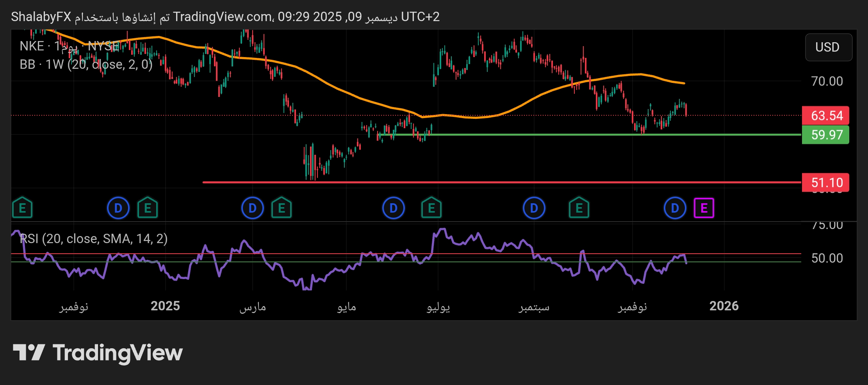Image resolution: width=868 pixels, height=385 pixels.
Task: Select the earnings E marker just after March
Action: click(281, 208)
